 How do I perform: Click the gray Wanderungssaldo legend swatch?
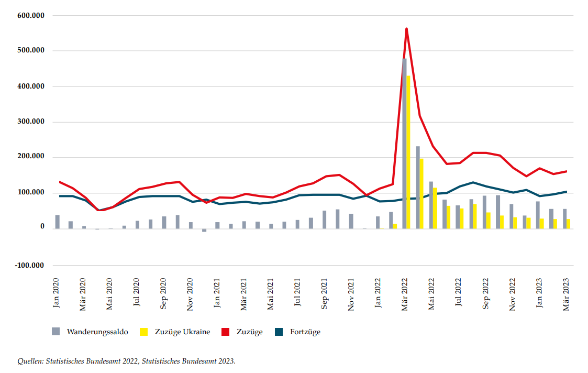[56, 331]
